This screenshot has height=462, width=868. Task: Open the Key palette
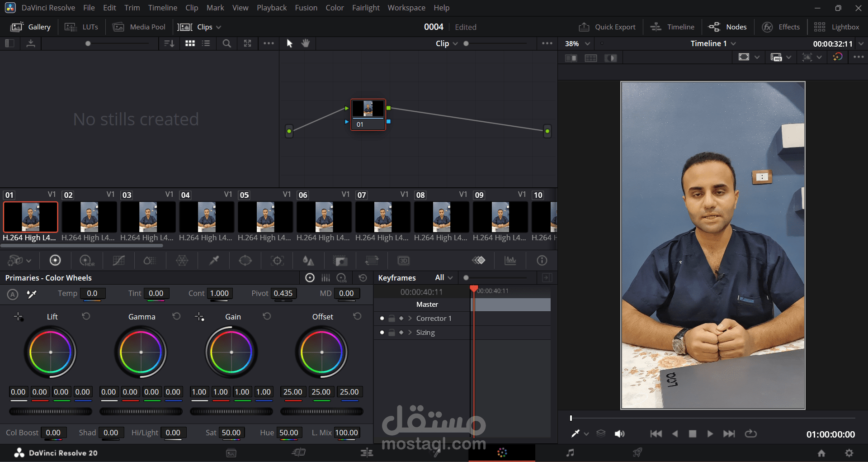coord(340,260)
